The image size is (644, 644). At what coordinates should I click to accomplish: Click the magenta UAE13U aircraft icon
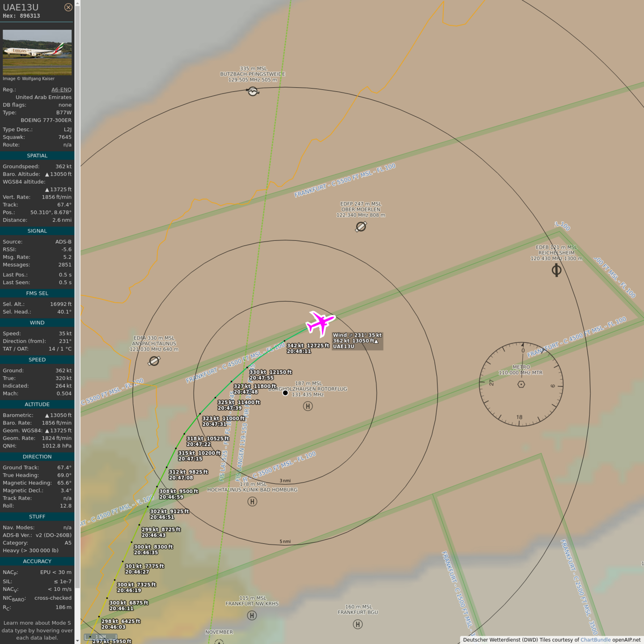[x=320, y=323]
